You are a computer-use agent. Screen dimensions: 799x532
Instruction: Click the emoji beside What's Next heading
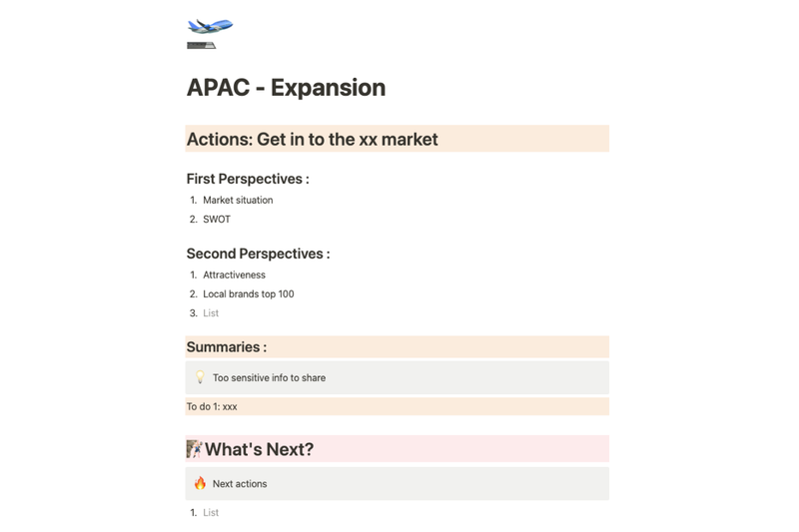[x=194, y=449]
